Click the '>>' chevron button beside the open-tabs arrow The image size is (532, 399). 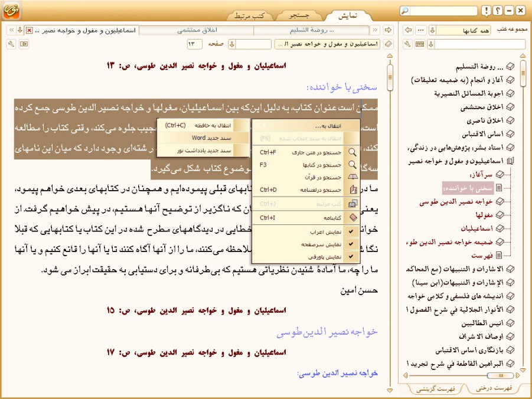[x=12, y=30]
